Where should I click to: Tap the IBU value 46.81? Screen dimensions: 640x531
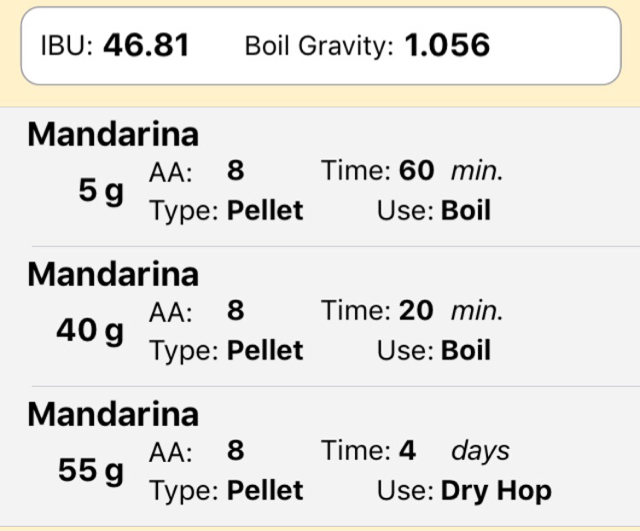click(x=145, y=45)
